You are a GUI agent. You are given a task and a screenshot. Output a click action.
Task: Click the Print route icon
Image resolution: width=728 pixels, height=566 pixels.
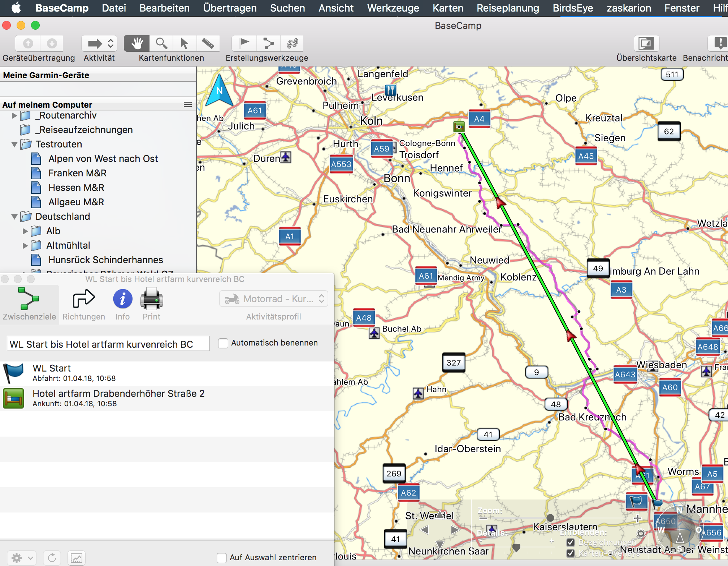coord(151,304)
